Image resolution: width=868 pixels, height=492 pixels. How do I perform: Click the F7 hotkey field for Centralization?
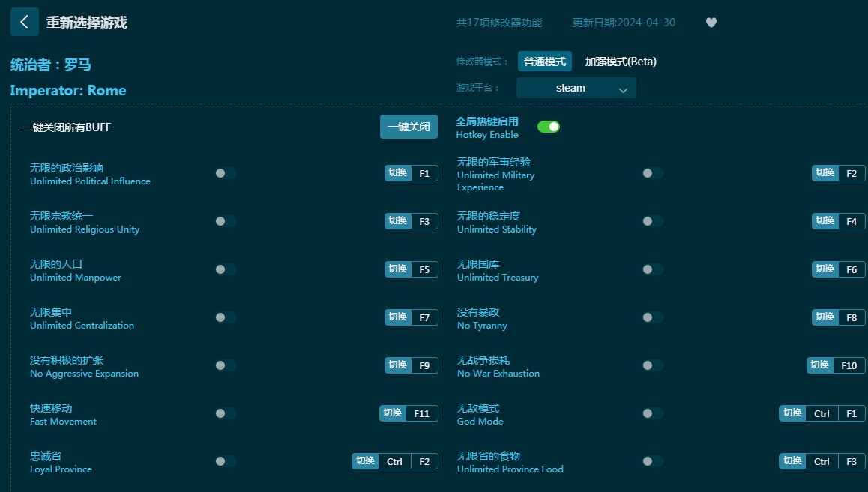[x=424, y=317]
